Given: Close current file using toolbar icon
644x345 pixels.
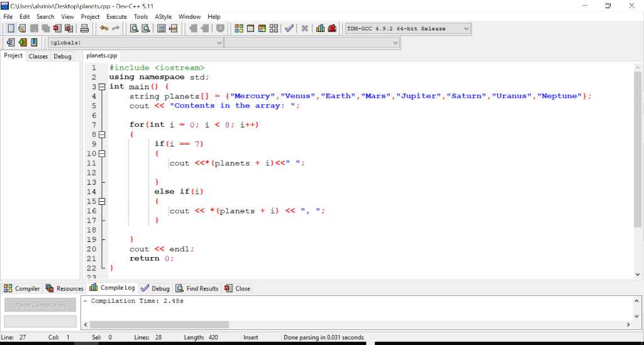Looking at the screenshot, I should [x=57, y=28].
